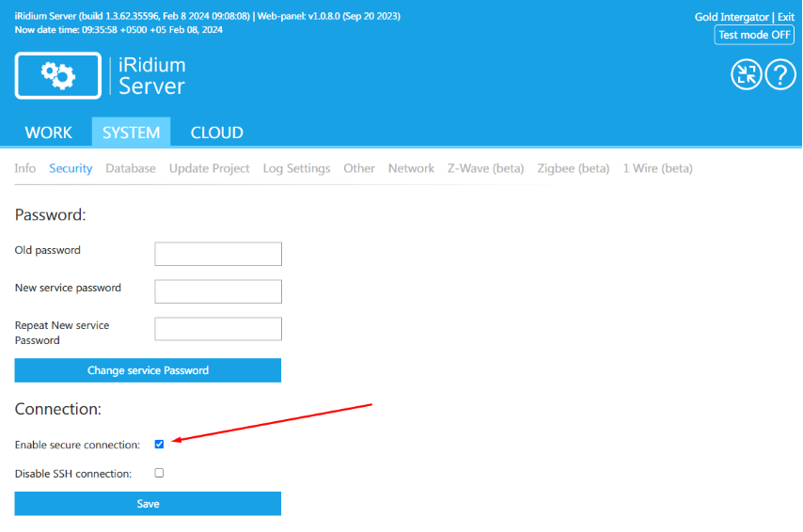Click the Exit link
Viewport: 803px width, 532px height.
(786, 17)
